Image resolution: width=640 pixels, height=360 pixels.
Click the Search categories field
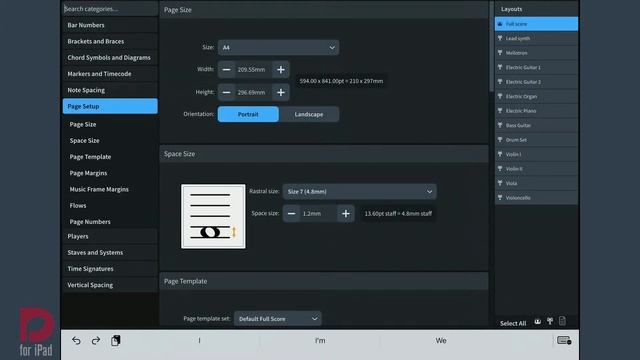[110, 9]
